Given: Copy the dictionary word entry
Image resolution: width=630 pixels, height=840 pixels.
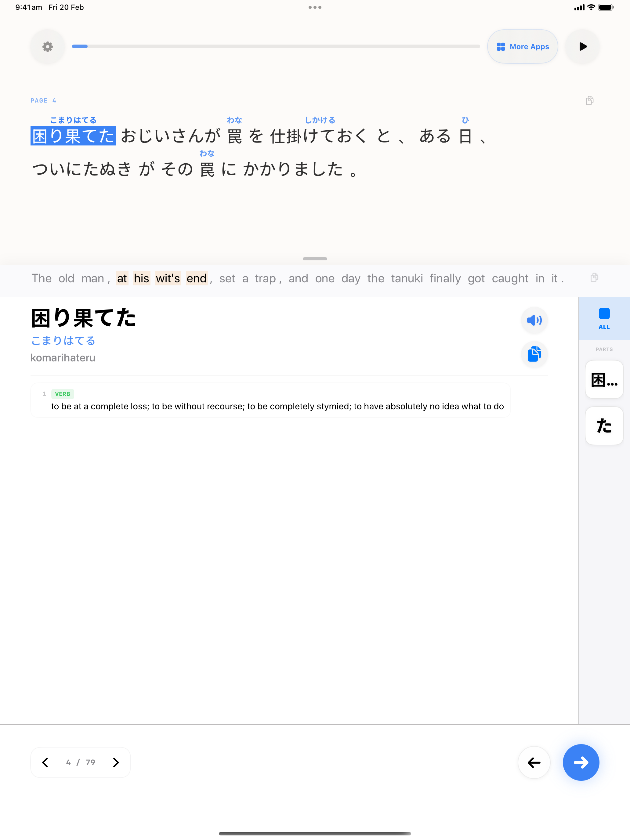Looking at the screenshot, I should tap(534, 354).
